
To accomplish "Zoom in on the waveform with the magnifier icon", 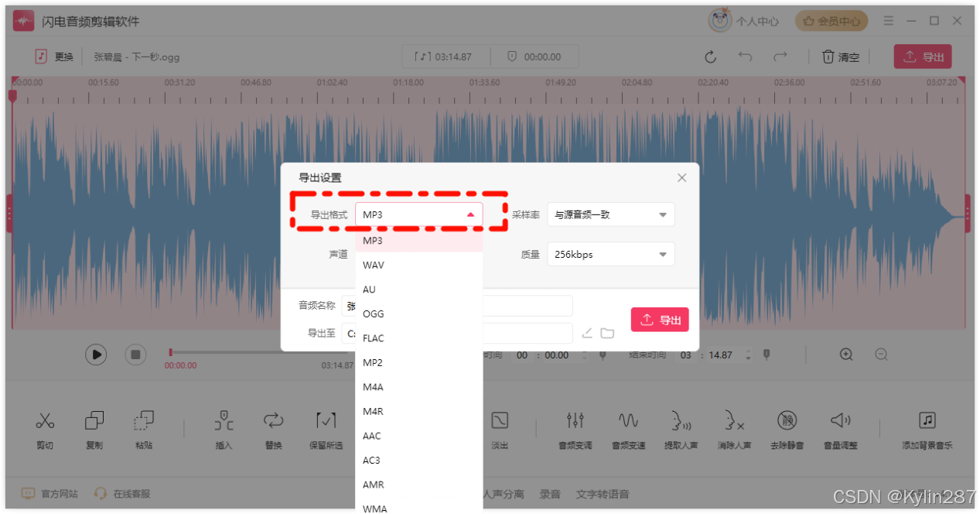I will coord(845,354).
